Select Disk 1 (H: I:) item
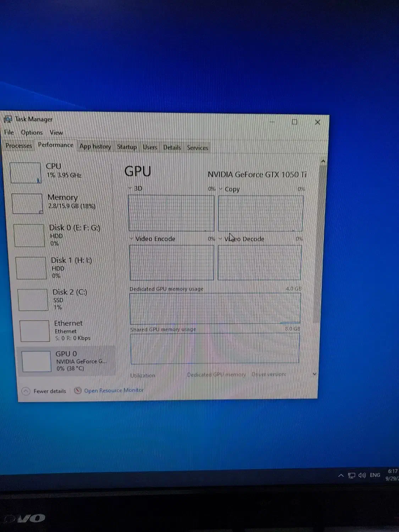Screen dimensions: 399x532 [x=64, y=267]
